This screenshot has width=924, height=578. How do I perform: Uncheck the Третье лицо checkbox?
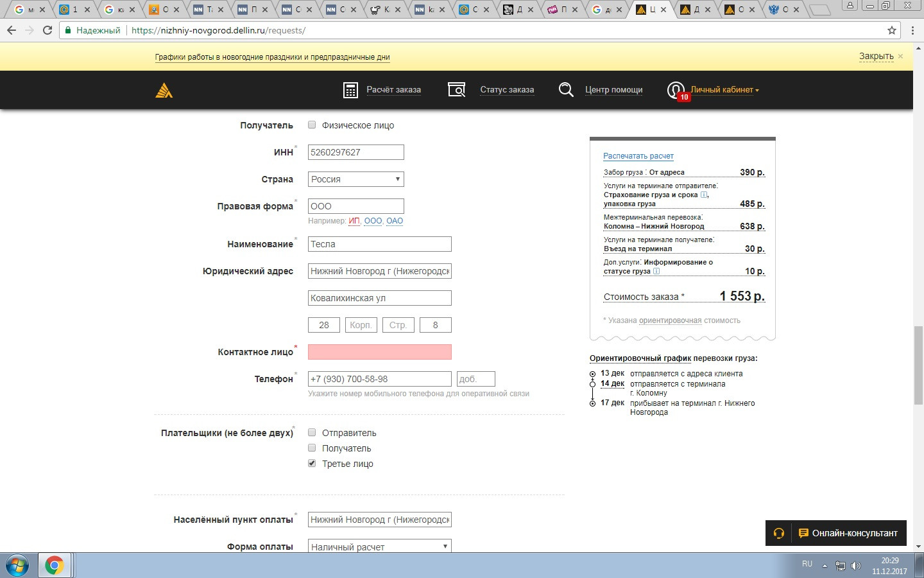coord(312,463)
